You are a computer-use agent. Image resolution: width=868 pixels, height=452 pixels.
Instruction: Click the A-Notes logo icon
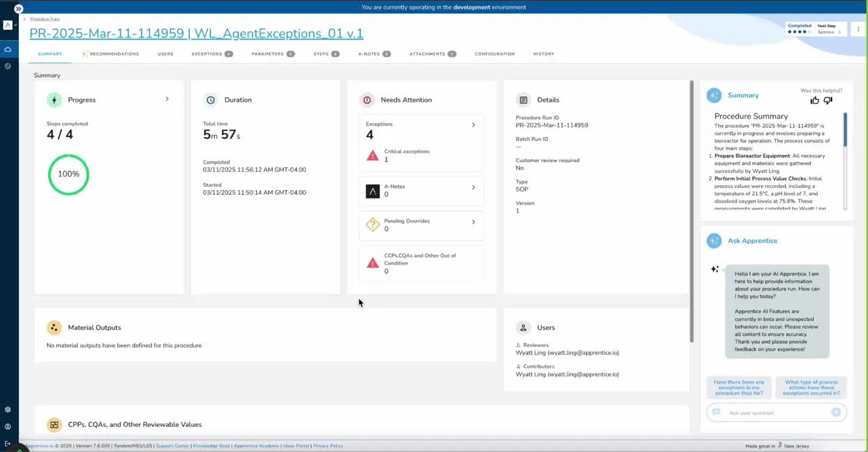(372, 192)
